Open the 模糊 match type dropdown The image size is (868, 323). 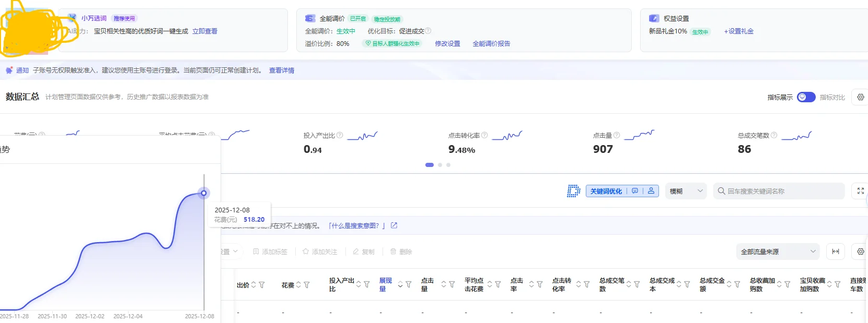(686, 191)
